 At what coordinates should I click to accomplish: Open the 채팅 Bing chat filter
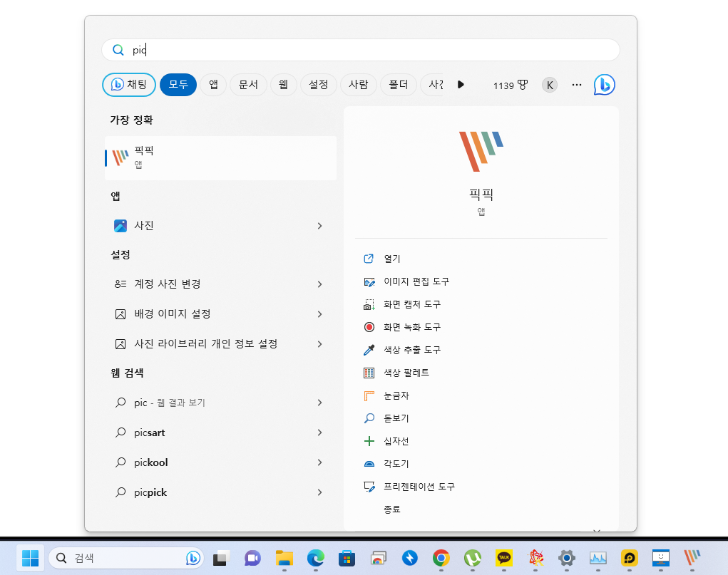pyautogui.click(x=129, y=85)
